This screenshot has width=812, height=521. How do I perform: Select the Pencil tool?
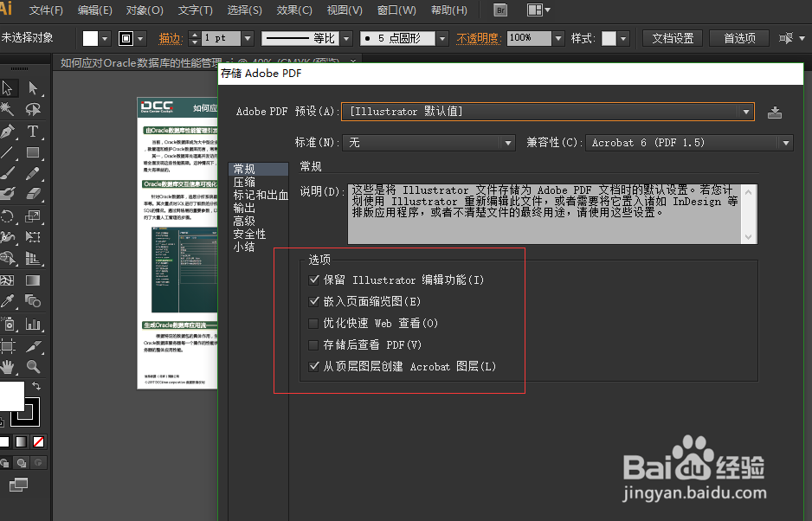point(33,173)
